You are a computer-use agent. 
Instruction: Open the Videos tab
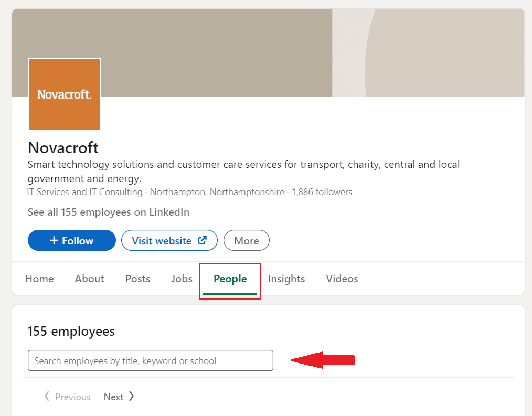(x=342, y=279)
